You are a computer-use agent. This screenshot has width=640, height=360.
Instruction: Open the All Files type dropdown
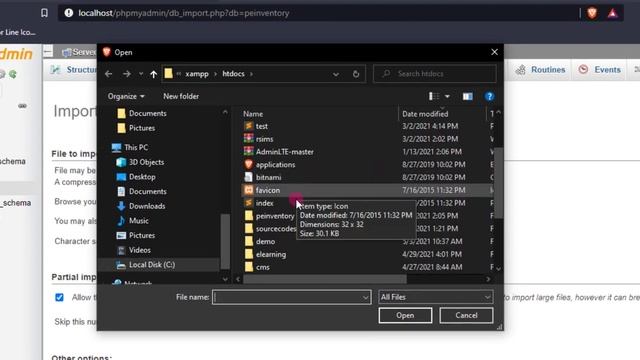[436, 297]
